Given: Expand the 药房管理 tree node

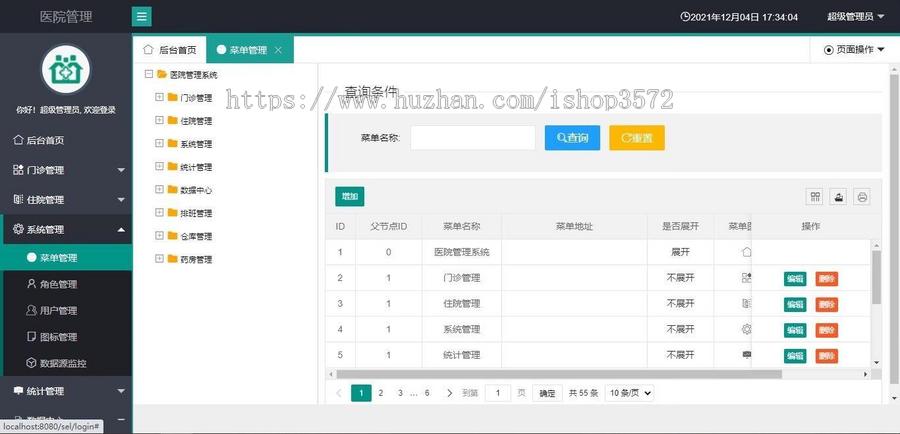Looking at the screenshot, I should pyautogui.click(x=160, y=258).
